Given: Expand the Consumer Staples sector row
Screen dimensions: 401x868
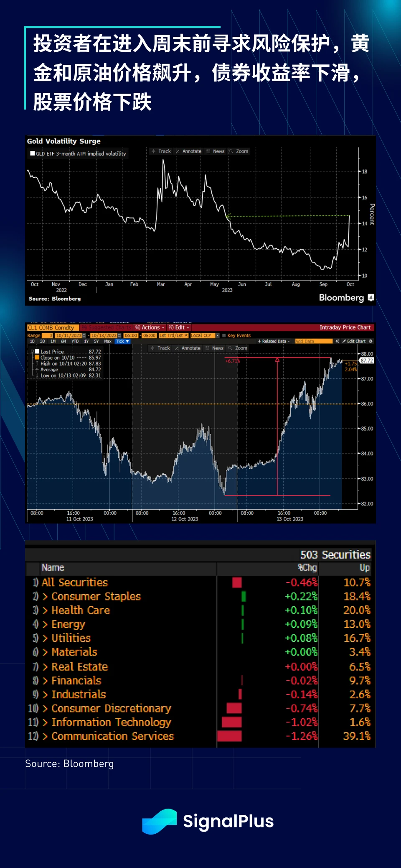Looking at the screenshot, I should [x=45, y=597].
